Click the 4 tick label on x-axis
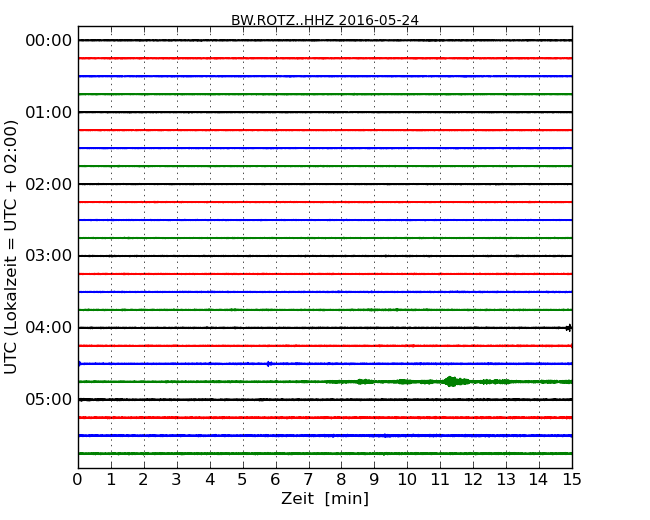 [x=210, y=480]
